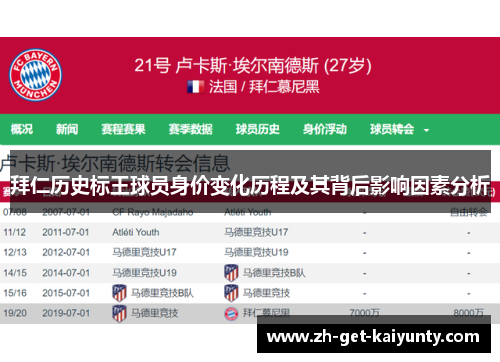Click the player name 卢卡斯·埃尔南德斯 in the red header
The height and width of the screenshot is (362, 500).
247,65
